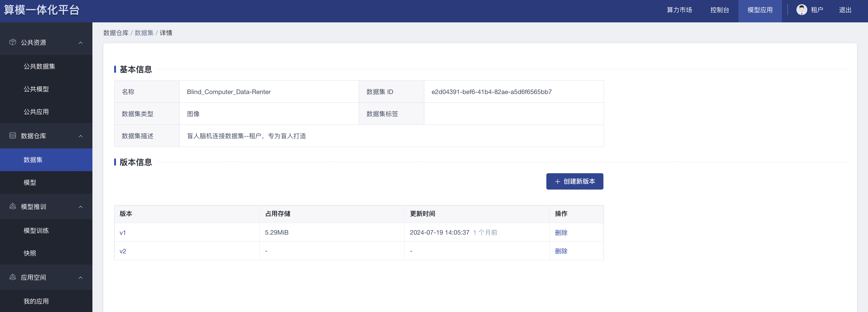
Task: Open 公共数据集 in the sidebar
Action: 40,67
